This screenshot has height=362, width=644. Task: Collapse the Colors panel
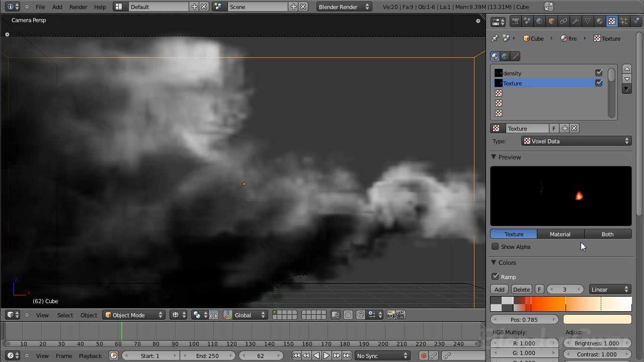[x=494, y=263]
